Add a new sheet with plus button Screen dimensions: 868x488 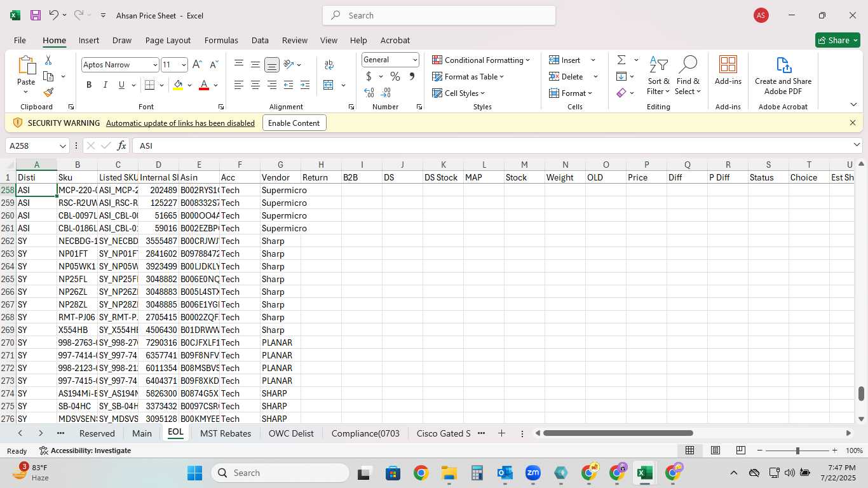click(501, 433)
